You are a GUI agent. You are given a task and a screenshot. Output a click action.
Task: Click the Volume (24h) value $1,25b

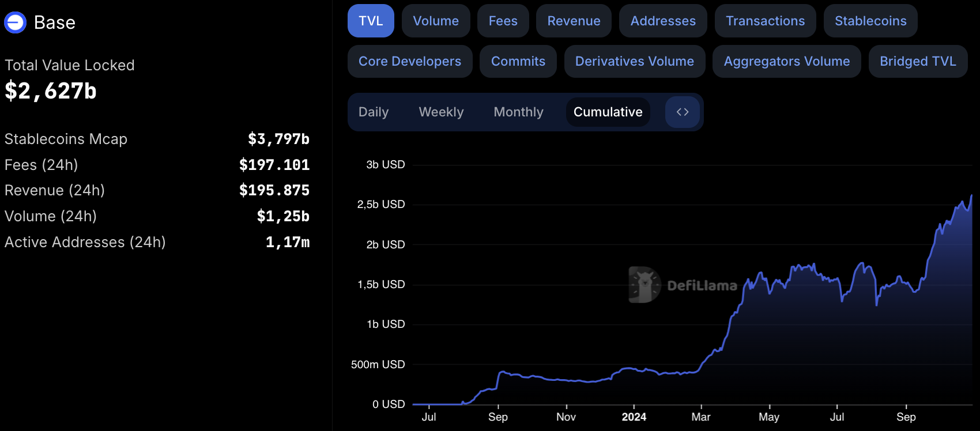pyautogui.click(x=283, y=216)
